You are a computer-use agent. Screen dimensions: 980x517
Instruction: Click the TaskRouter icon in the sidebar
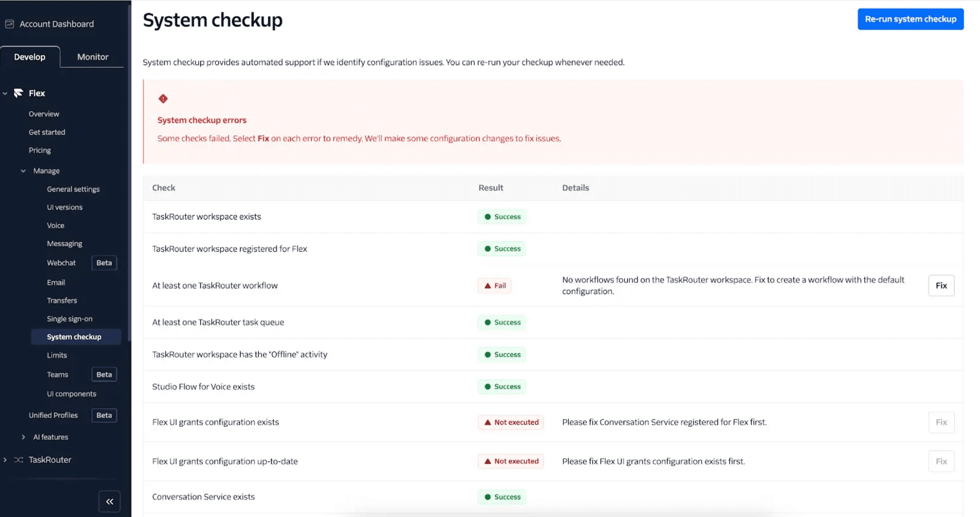tap(18, 460)
